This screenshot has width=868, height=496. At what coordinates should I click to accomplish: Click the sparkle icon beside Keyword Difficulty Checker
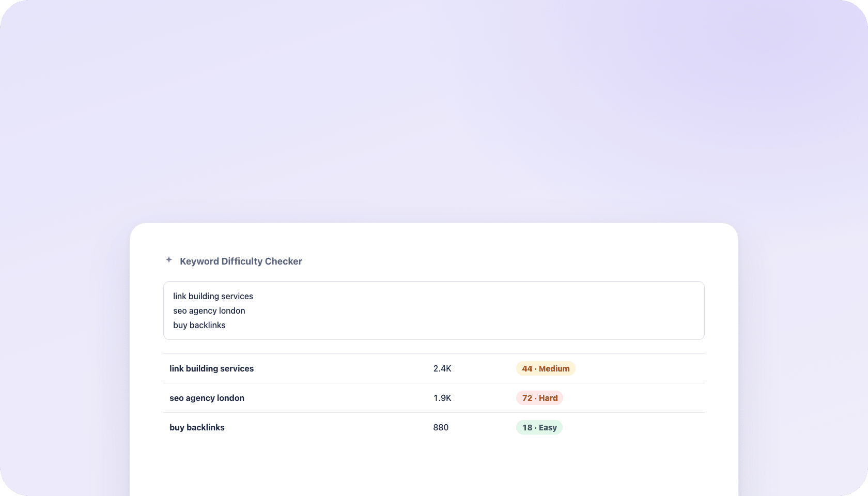pos(169,260)
